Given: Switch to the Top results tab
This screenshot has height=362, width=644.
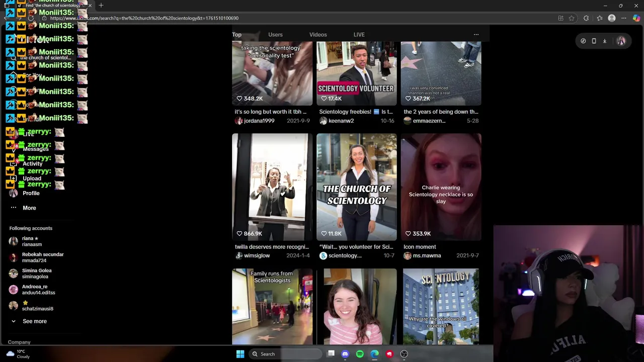Looking at the screenshot, I should pyautogui.click(x=236, y=35).
